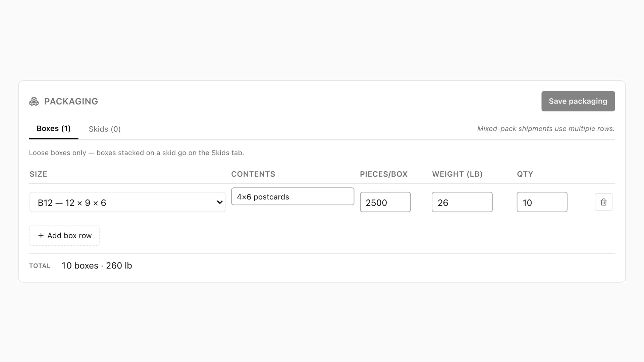Click the CONTENTS column header

(253, 174)
